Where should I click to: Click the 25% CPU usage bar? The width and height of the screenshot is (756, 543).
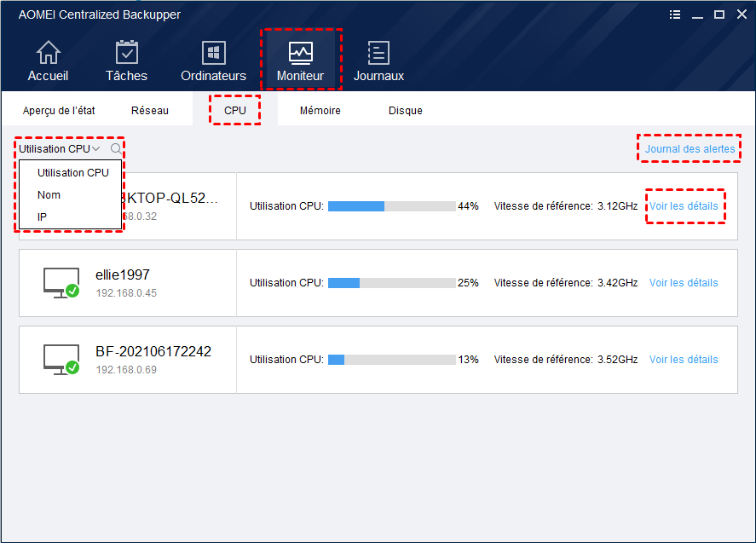pos(391,283)
